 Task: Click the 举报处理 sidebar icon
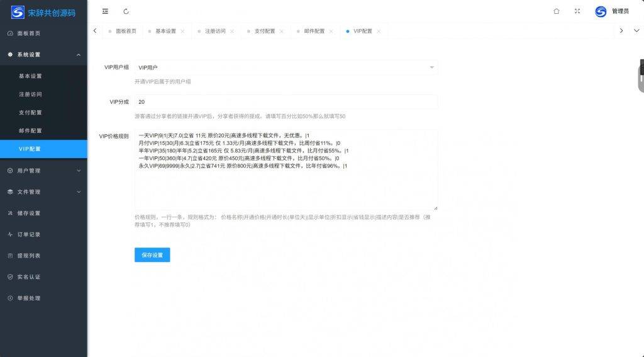click(x=10, y=298)
